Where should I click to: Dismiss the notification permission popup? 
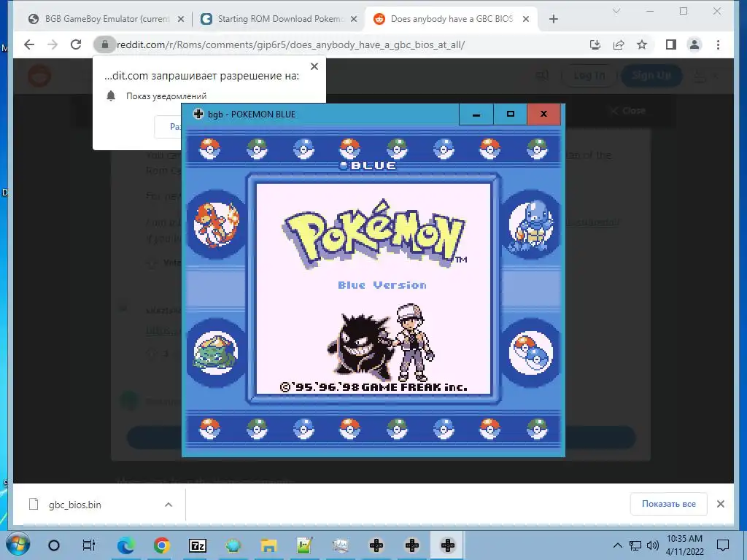click(314, 66)
